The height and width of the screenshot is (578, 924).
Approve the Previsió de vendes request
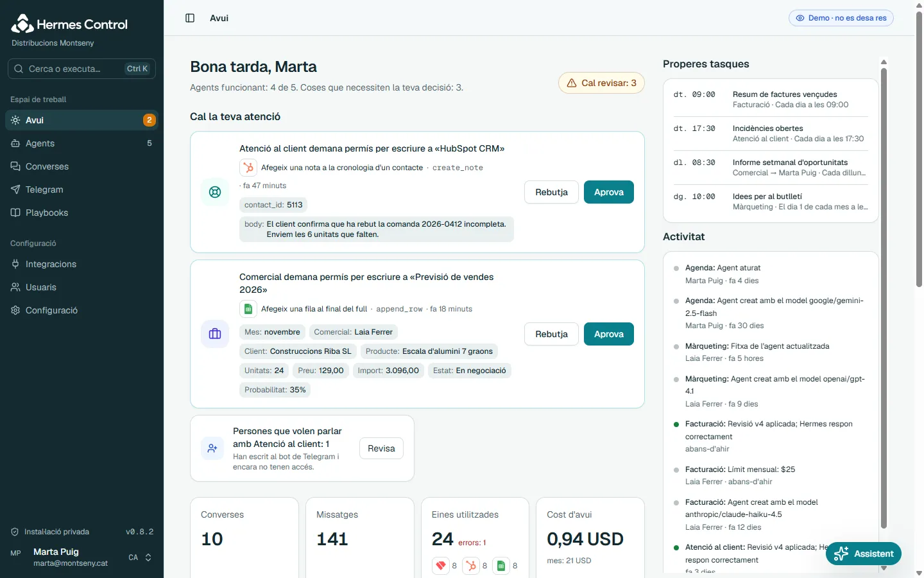(609, 334)
